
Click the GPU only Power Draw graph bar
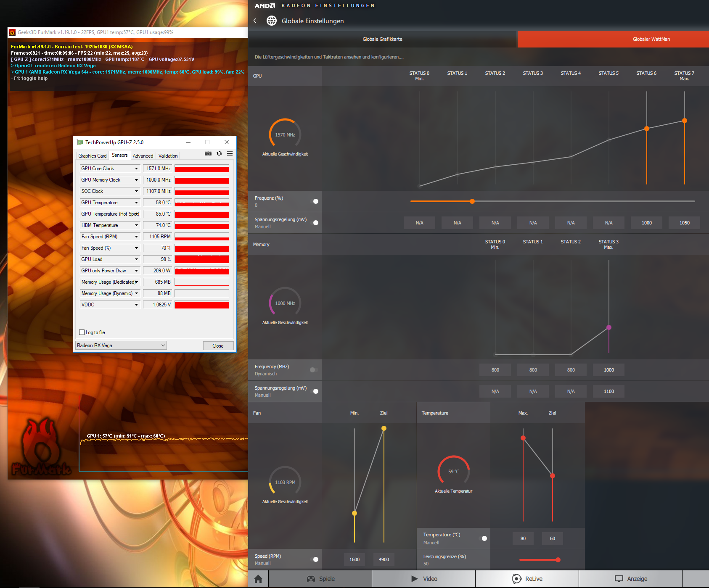click(202, 271)
